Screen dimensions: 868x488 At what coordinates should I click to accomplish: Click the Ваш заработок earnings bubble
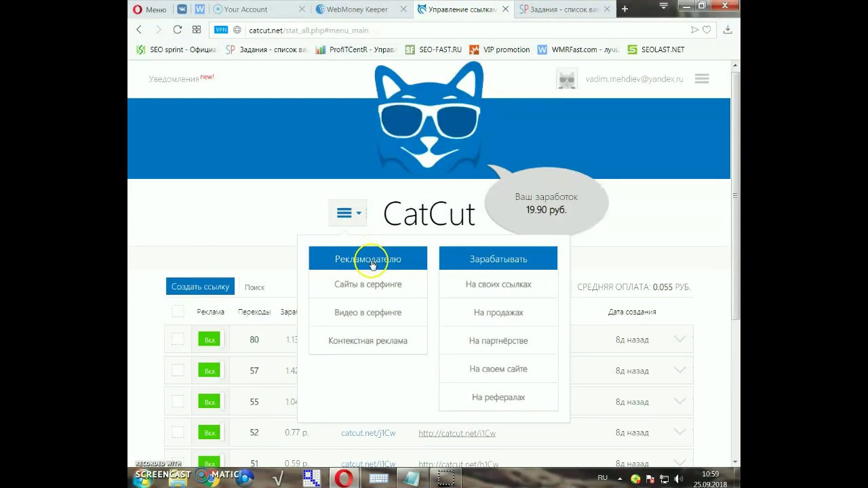coord(547,203)
